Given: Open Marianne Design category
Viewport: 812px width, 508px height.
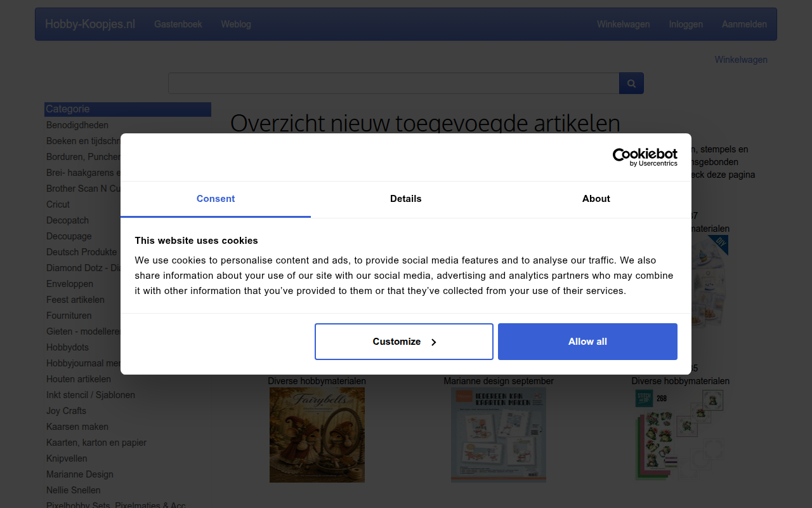Looking at the screenshot, I should tap(80, 474).
